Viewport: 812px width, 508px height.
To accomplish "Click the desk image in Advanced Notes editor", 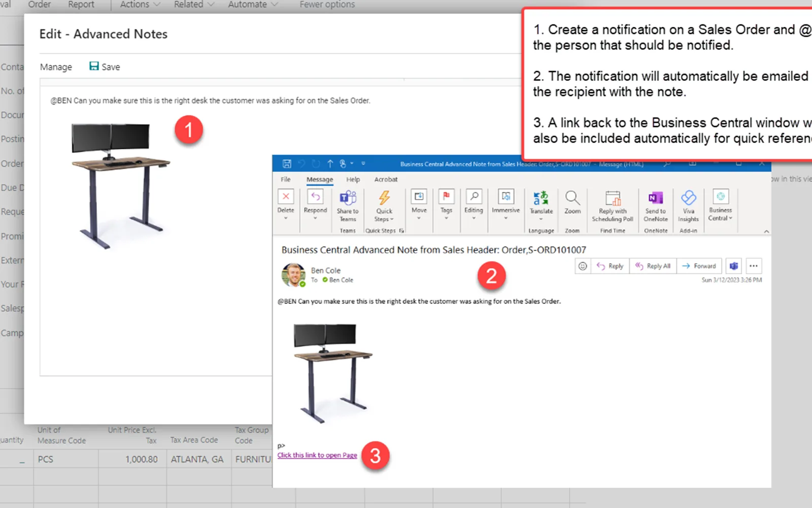I will pyautogui.click(x=120, y=185).
